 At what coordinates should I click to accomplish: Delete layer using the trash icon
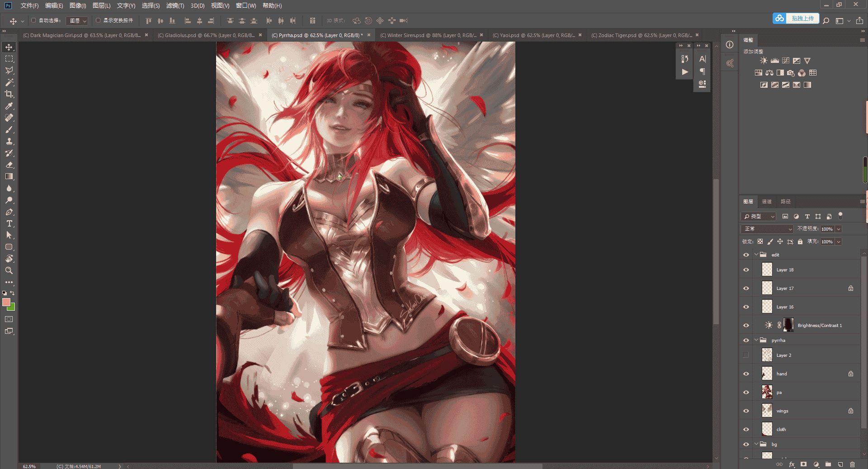(852, 464)
